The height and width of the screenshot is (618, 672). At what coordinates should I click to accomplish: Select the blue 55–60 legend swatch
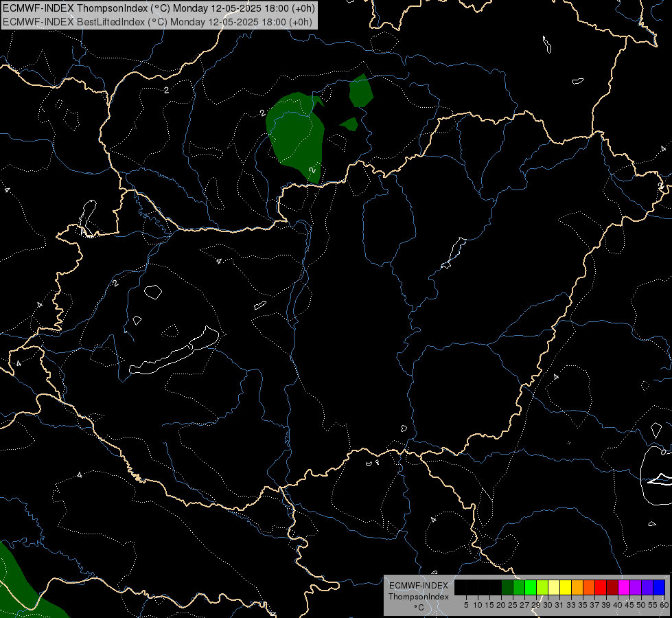[659, 587]
